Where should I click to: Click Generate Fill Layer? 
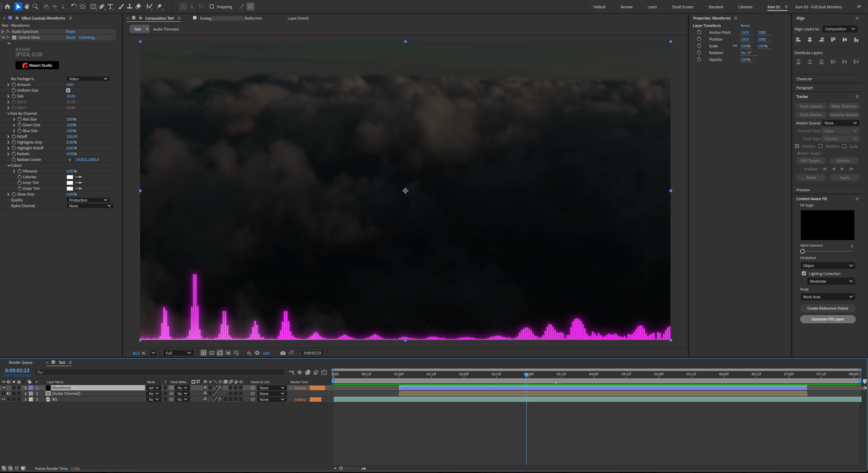coord(828,319)
